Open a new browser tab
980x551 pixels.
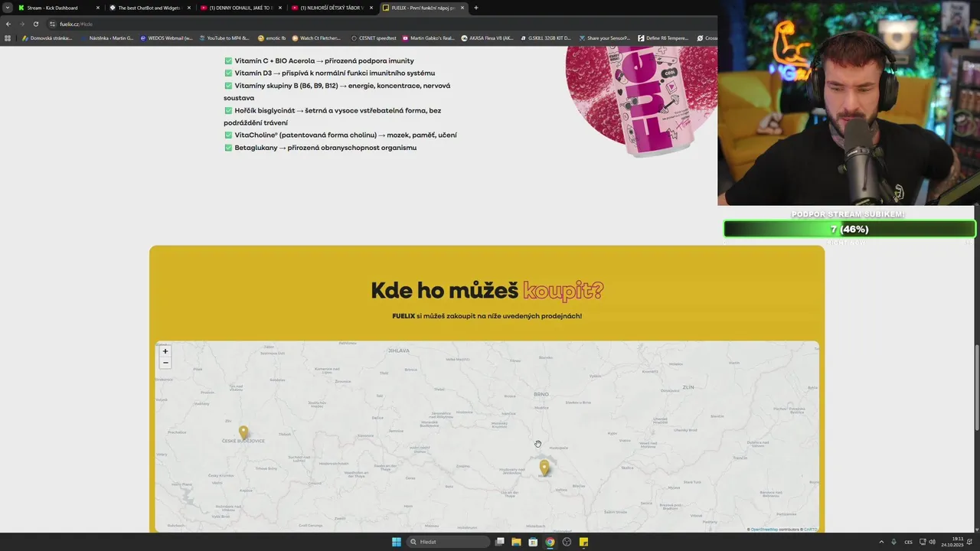click(x=476, y=8)
